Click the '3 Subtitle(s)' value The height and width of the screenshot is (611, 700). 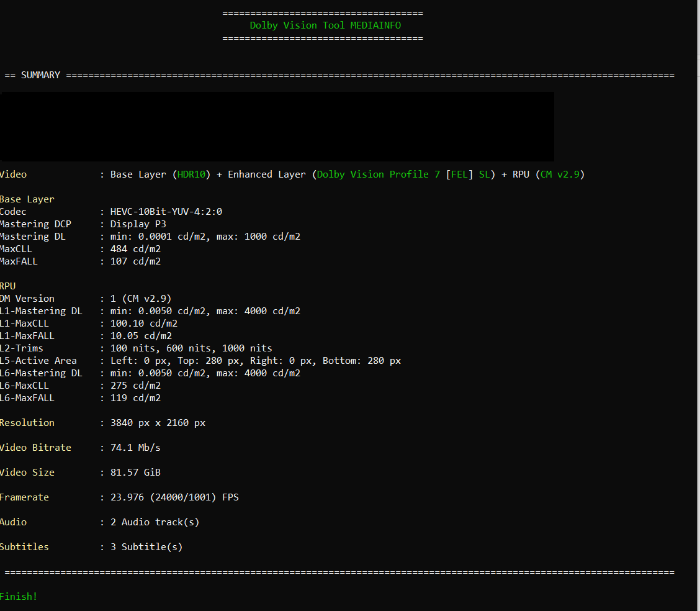pos(146,547)
